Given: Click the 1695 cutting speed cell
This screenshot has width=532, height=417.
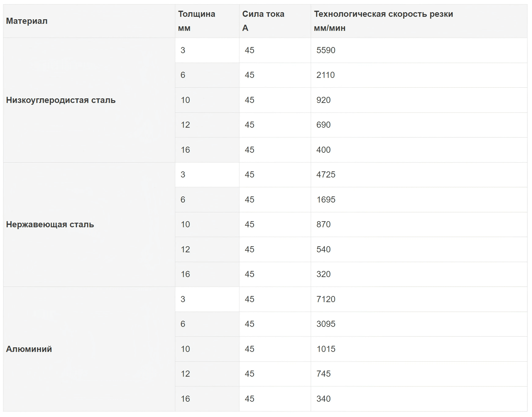Looking at the screenshot, I should coord(326,200).
